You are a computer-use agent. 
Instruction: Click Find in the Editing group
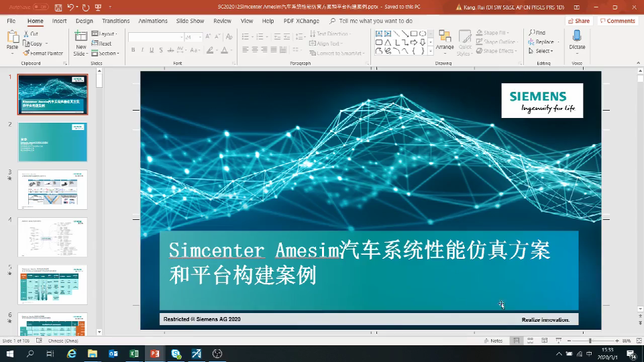[x=537, y=33]
